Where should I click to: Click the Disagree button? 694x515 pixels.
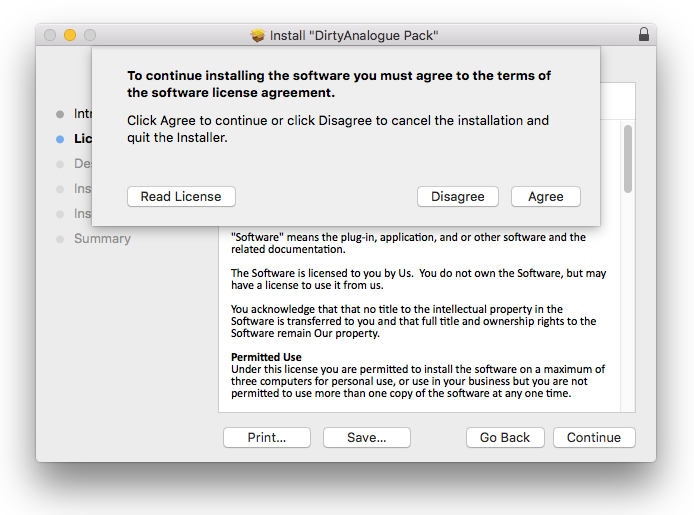pyautogui.click(x=458, y=196)
